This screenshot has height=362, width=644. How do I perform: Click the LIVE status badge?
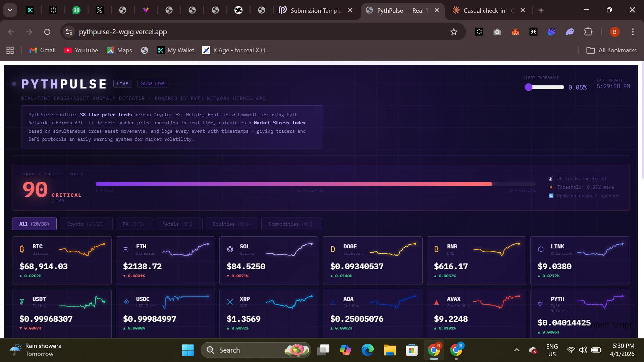tap(122, 84)
